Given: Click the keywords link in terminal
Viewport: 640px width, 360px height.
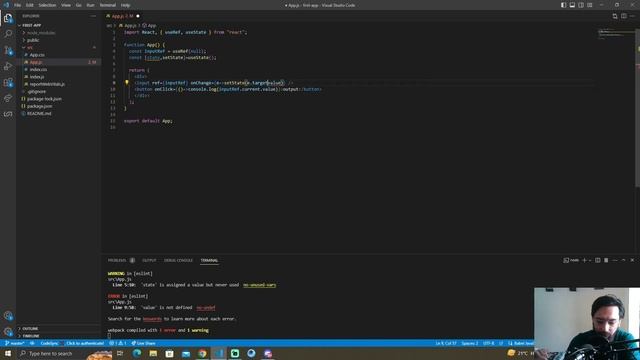Looking at the screenshot, I should [x=152, y=319].
